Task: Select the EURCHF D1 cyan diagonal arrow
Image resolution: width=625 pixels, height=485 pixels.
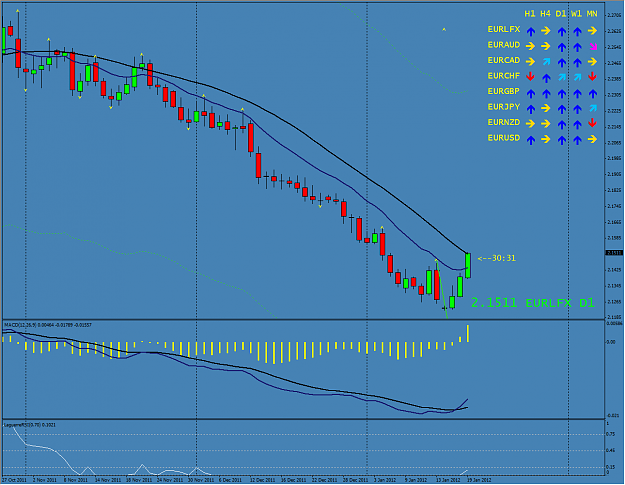Action: tap(562, 77)
